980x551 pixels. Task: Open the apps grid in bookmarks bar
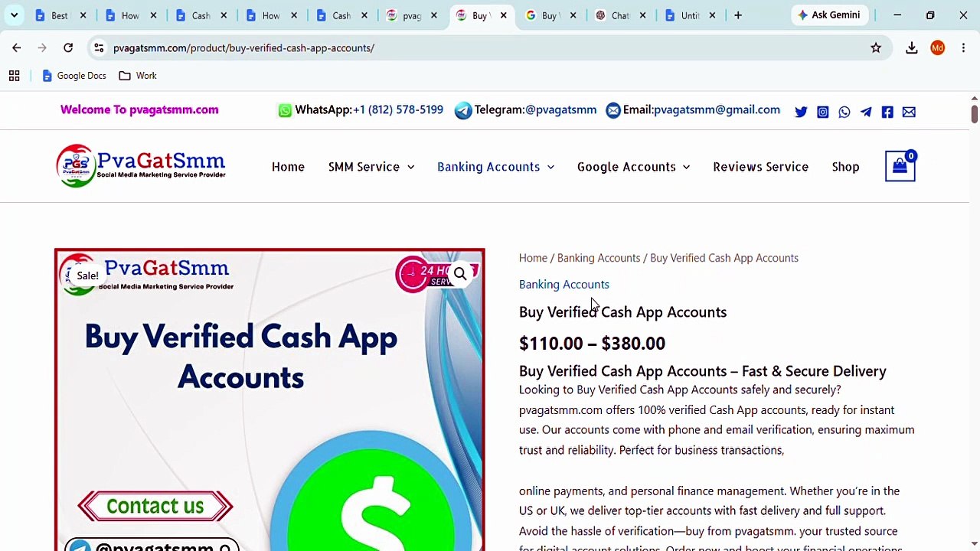(14, 76)
